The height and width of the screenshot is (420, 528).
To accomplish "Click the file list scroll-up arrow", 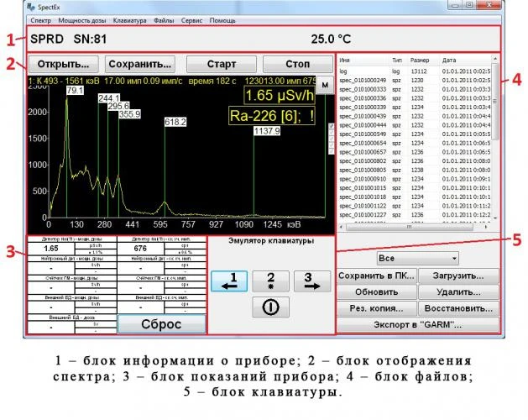I will coord(495,59).
